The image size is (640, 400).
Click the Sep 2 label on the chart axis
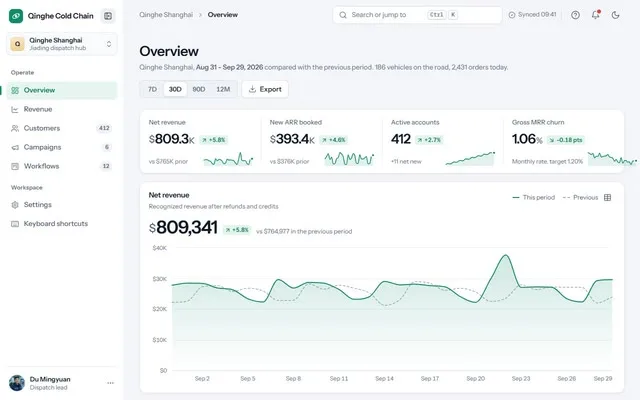[202, 378]
